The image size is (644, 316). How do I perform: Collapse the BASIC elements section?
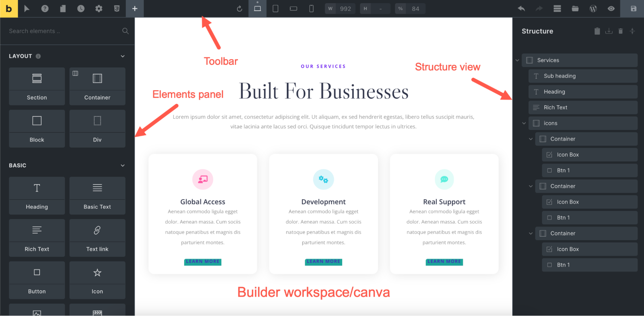coord(122,165)
